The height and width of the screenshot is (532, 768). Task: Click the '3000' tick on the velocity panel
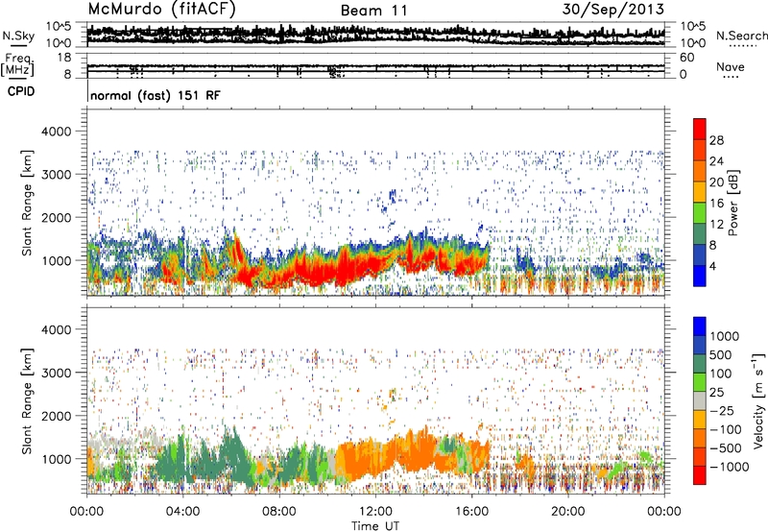[56, 373]
